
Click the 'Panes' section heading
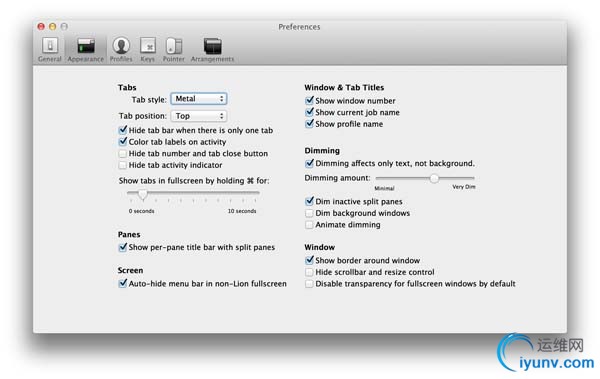[x=129, y=234]
